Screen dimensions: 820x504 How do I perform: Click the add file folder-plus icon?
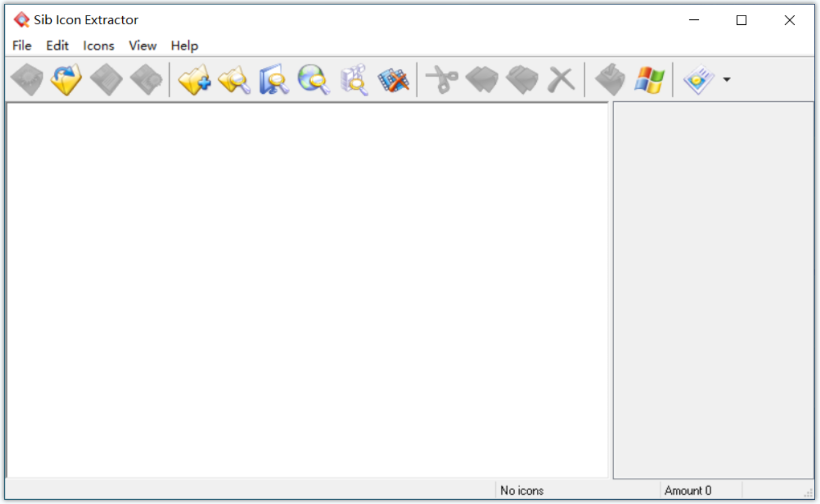[194, 80]
